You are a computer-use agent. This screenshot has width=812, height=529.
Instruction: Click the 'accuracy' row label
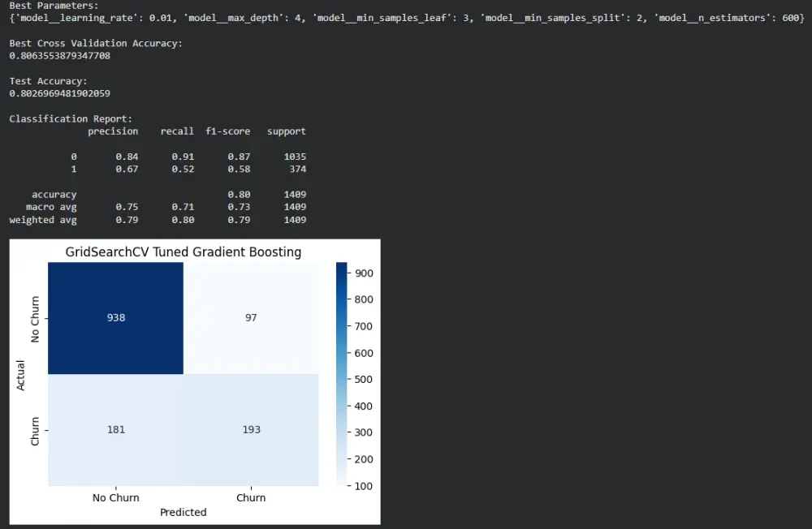tap(54, 195)
